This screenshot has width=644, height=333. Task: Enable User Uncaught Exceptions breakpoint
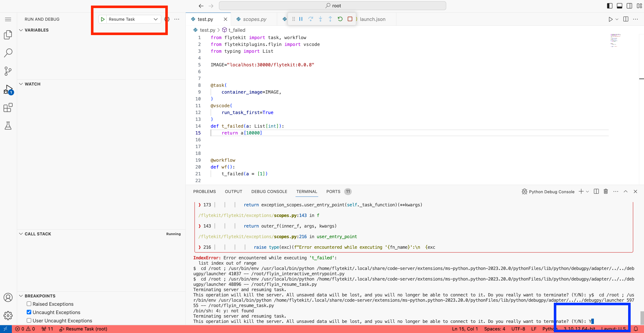coord(29,321)
